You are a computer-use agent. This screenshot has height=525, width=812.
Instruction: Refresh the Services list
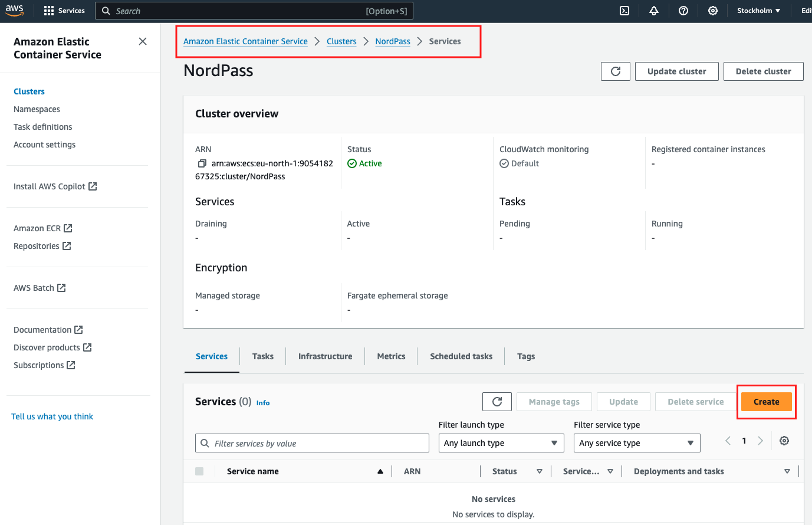tap(497, 402)
